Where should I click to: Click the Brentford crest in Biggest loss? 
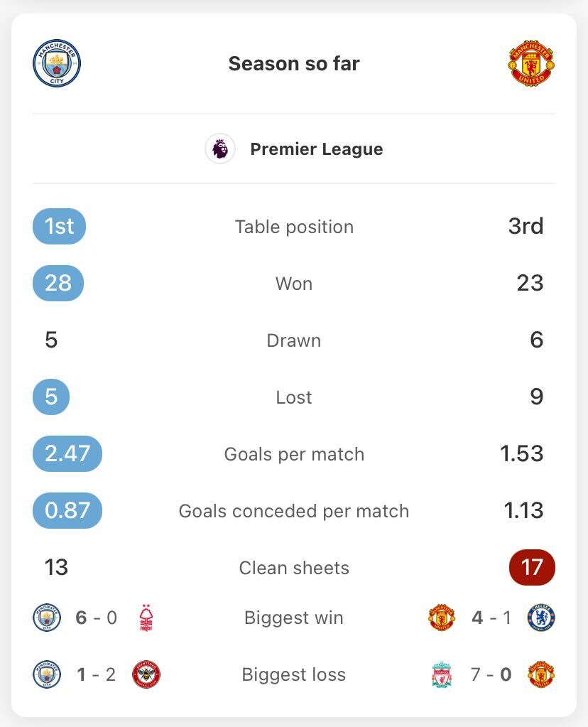click(x=146, y=674)
